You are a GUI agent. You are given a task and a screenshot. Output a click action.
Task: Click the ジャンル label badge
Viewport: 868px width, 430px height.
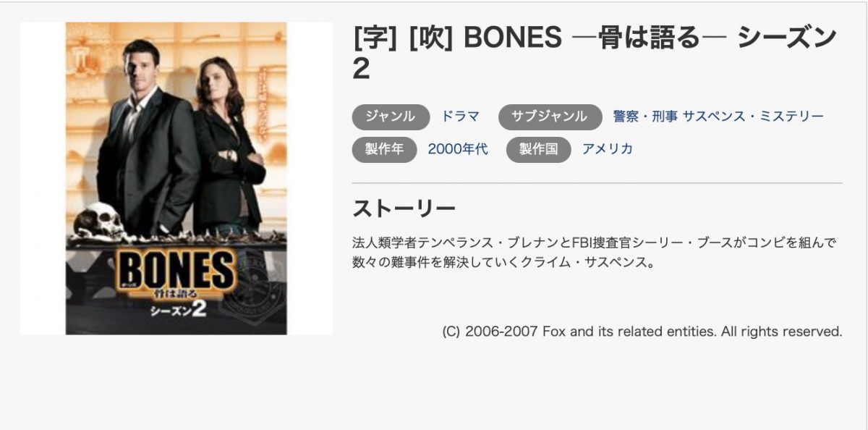pyautogui.click(x=391, y=117)
